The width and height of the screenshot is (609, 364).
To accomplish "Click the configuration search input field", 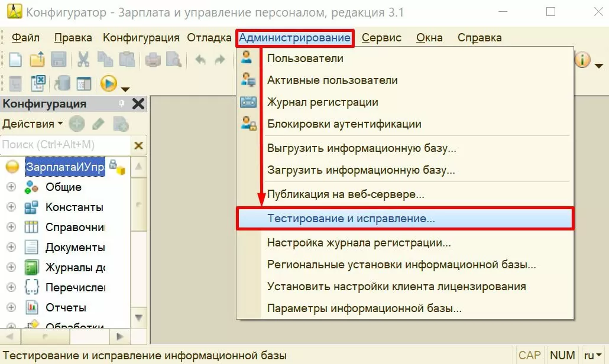I will click(65, 145).
